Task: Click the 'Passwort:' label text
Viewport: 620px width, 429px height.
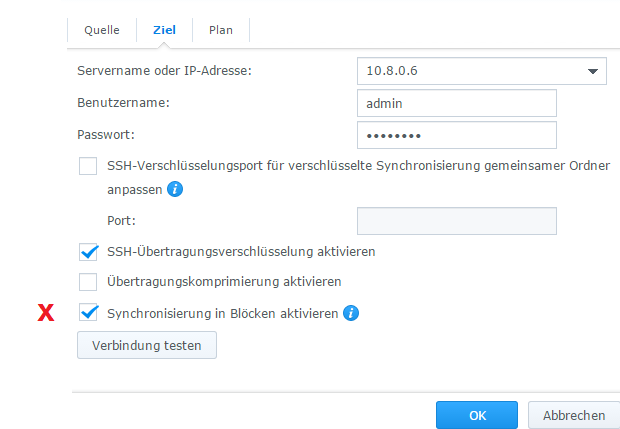Action: (x=105, y=134)
